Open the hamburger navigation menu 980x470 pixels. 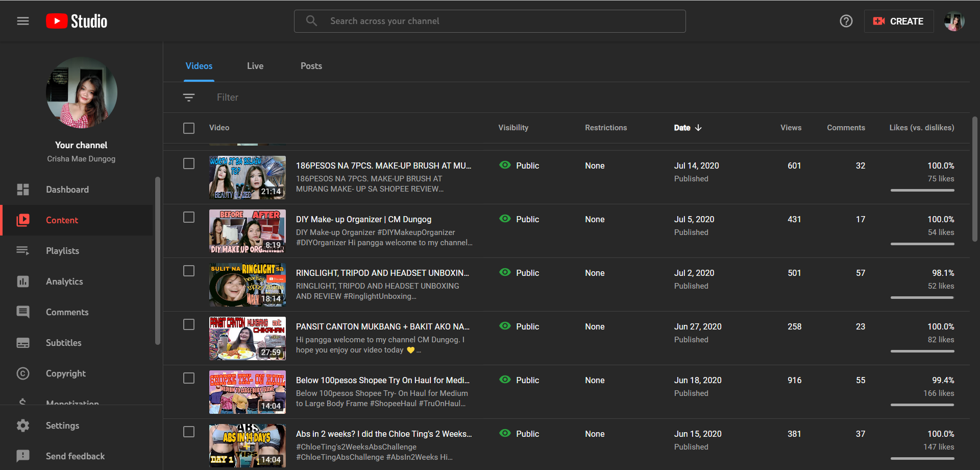(23, 21)
